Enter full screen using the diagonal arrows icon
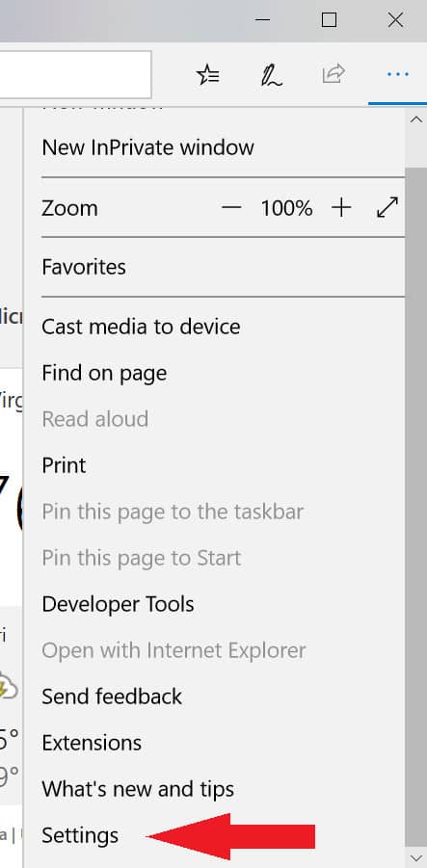The image size is (427, 868). pyautogui.click(x=387, y=207)
